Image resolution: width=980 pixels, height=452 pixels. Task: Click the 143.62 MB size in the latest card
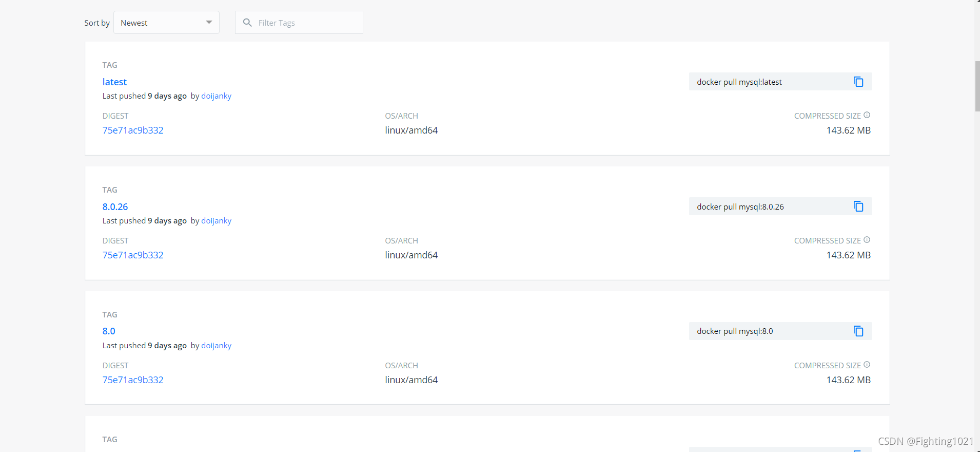coord(849,130)
